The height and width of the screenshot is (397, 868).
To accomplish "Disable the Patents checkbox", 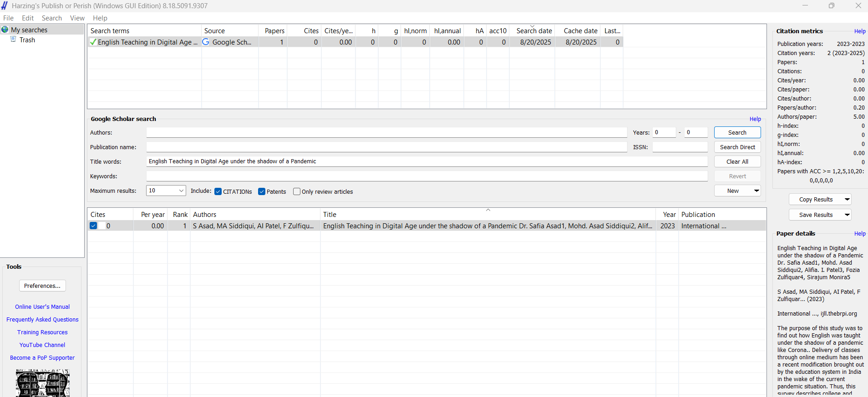I will (x=262, y=191).
